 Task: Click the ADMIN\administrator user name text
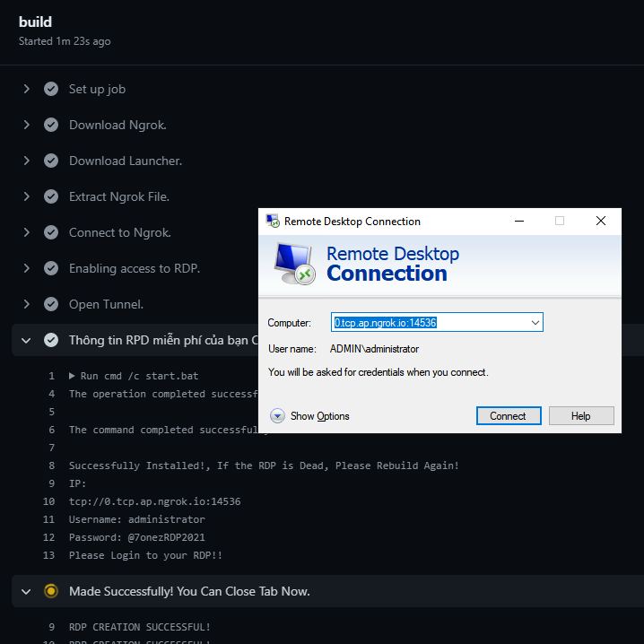tap(374, 349)
